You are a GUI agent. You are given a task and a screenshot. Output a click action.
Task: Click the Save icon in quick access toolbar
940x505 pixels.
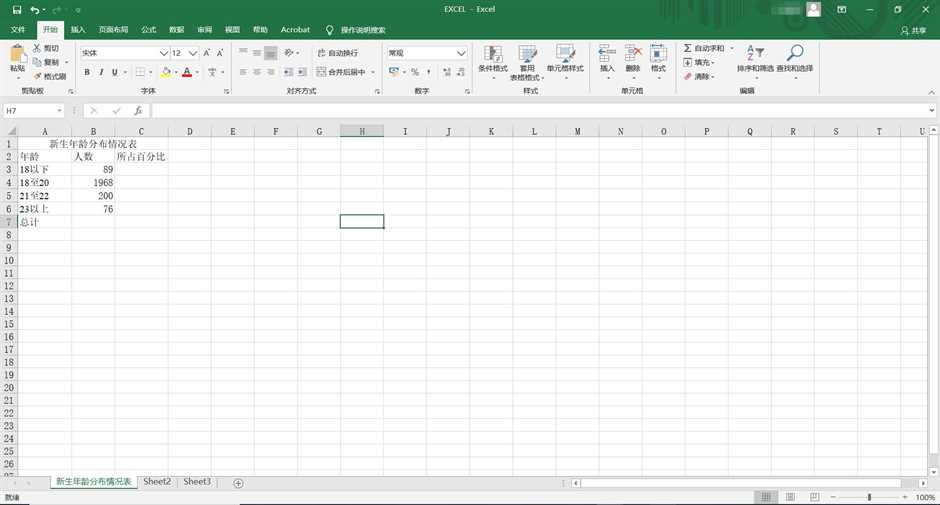point(15,9)
